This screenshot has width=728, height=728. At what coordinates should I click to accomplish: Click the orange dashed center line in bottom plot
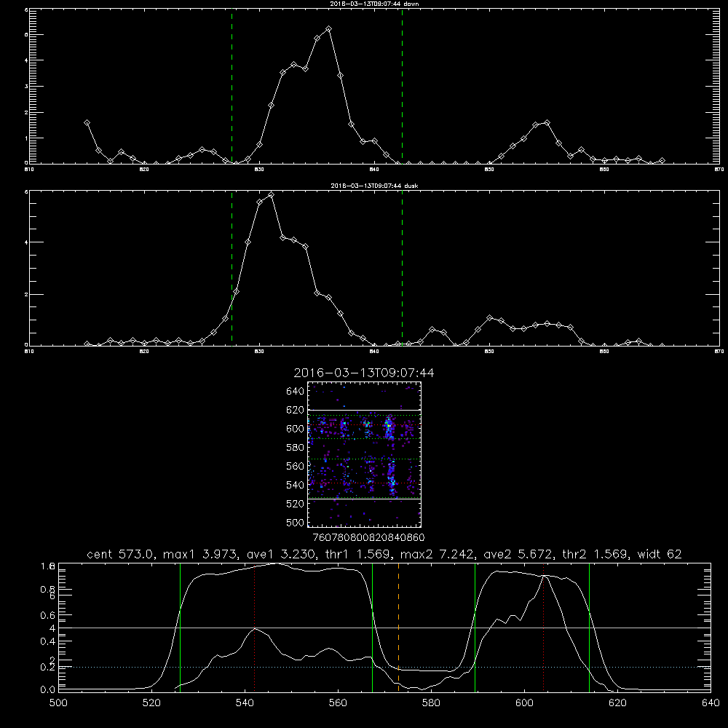pyautogui.click(x=398, y=627)
